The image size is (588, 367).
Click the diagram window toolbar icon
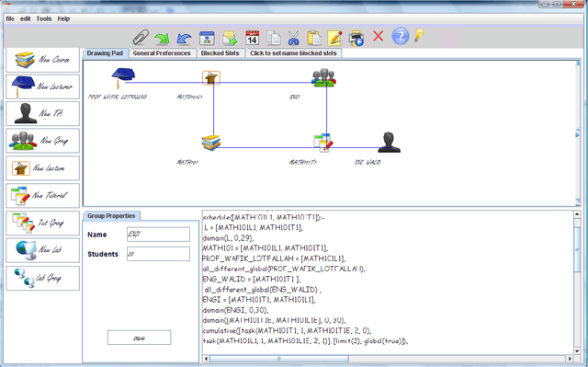click(x=207, y=39)
